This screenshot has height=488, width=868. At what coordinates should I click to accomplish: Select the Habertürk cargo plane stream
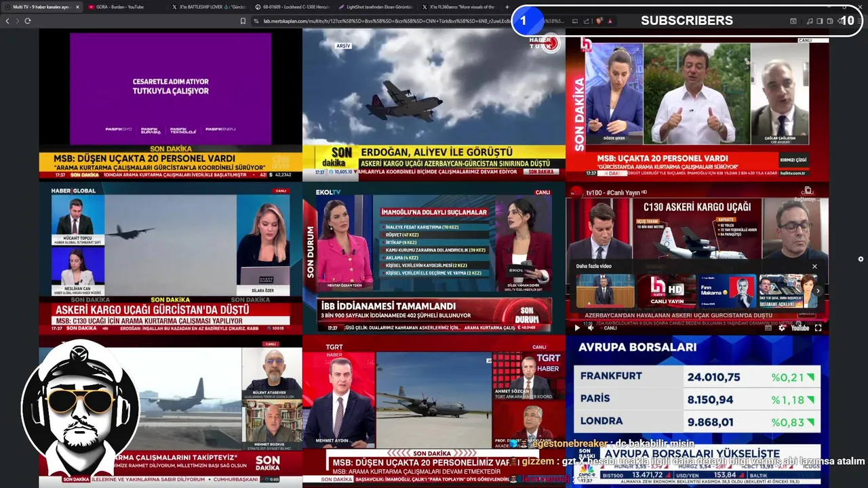point(434,105)
